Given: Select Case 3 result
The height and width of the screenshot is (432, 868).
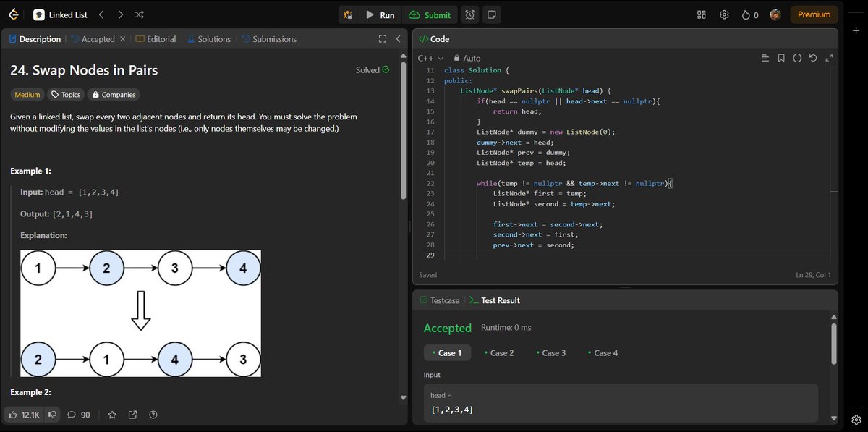Looking at the screenshot, I should (551, 352).
